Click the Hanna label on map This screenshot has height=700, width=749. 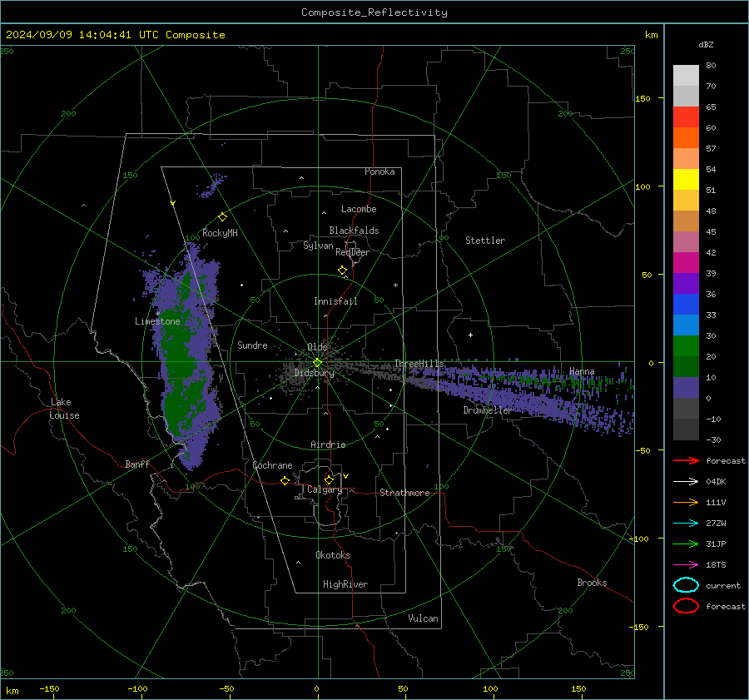(582, 371)
